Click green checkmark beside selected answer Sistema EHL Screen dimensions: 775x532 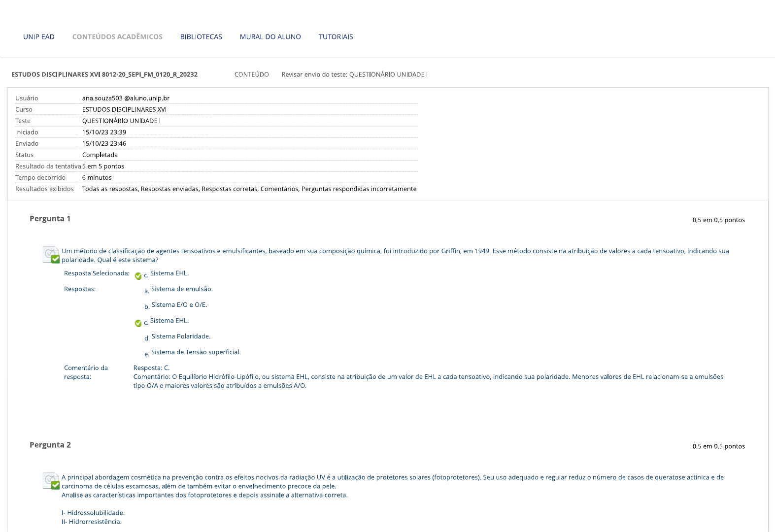tap(138, 276)
